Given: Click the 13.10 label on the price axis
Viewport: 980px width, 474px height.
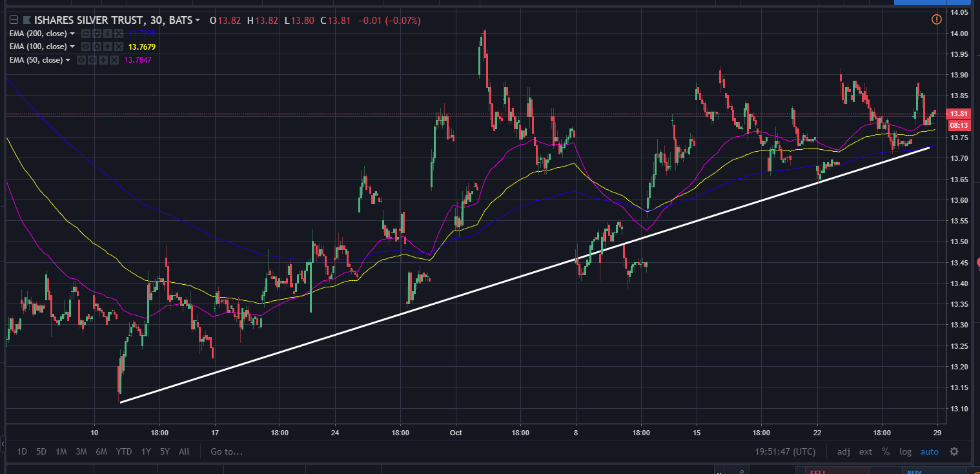Looking at the screenshot, I should tap(959, 408).
